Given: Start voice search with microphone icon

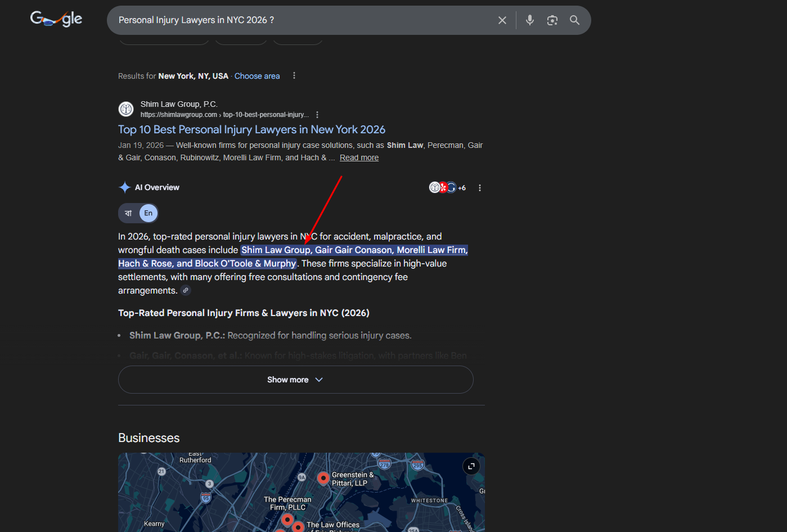Looking at the screenshot, I should (529, 20).
